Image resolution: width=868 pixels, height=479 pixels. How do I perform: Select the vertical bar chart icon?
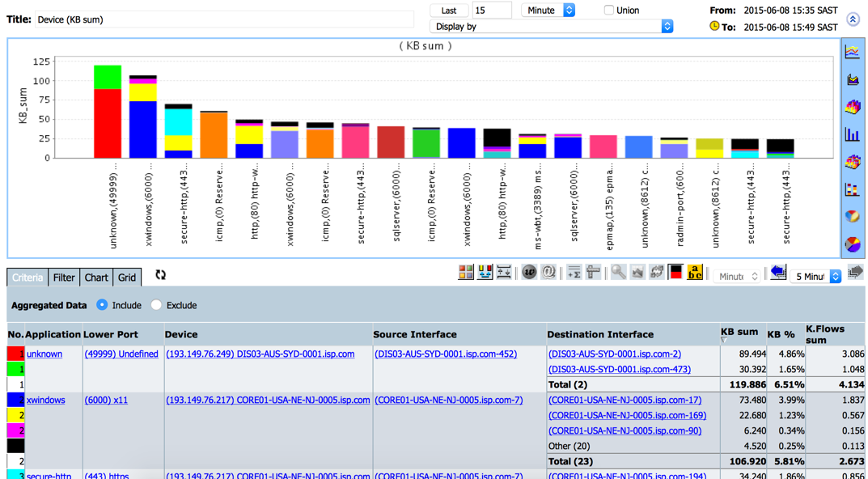tap(852, 134)
